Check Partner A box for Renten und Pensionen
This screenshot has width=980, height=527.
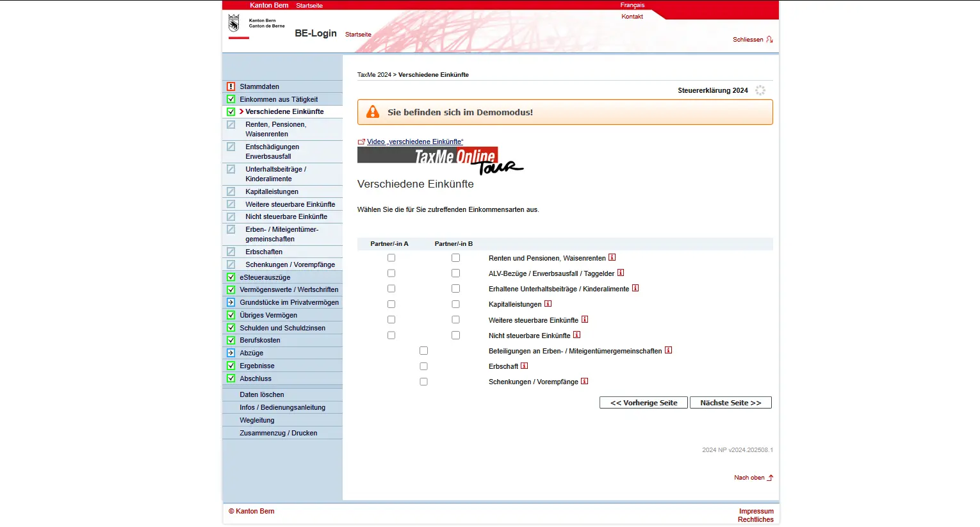pyautogui.click(x=391, y=258)
